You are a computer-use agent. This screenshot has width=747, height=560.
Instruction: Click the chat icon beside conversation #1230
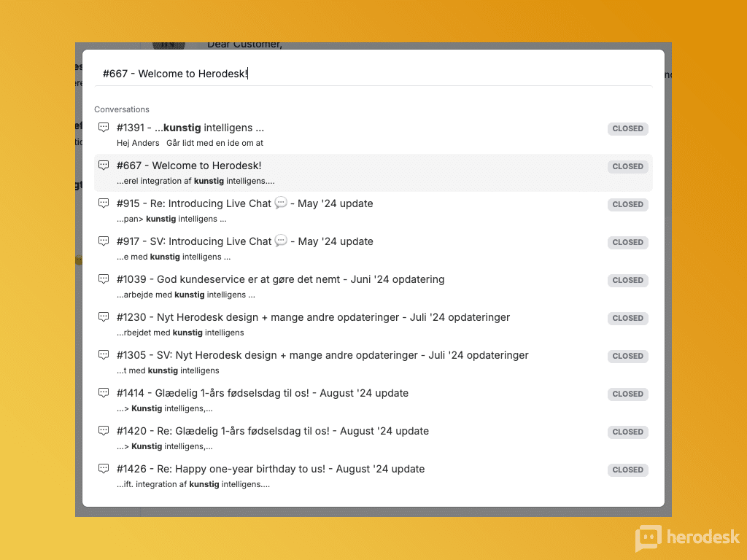[x=104, y=317]
